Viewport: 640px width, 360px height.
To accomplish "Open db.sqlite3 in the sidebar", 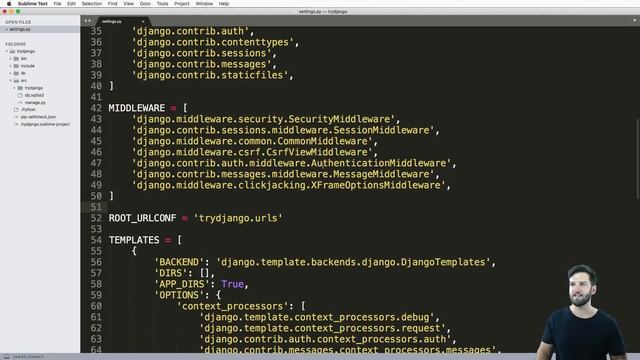I will click(34, 95).
